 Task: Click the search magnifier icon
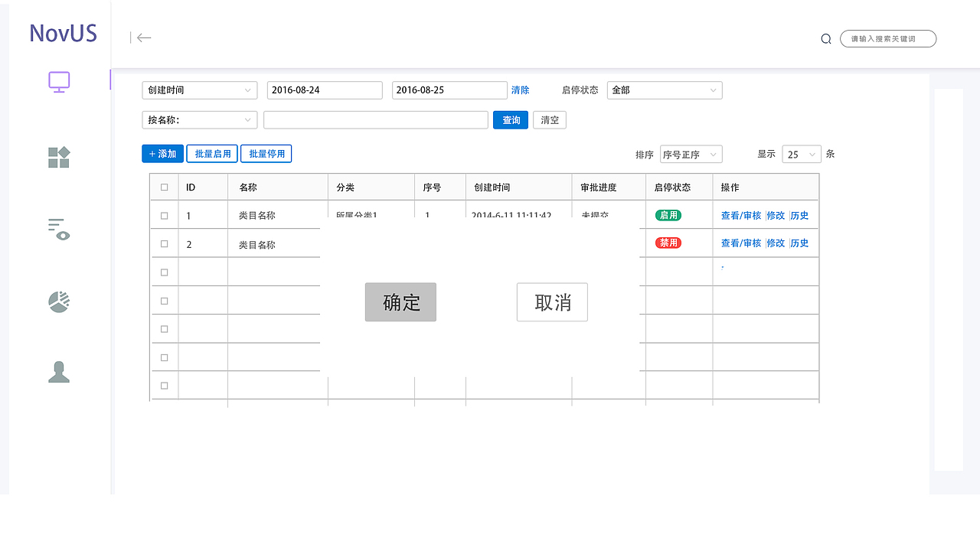click(825, 37)
